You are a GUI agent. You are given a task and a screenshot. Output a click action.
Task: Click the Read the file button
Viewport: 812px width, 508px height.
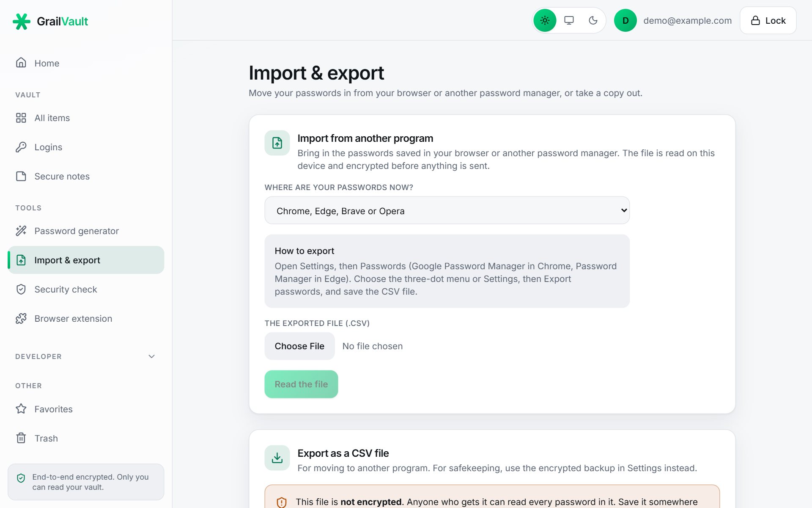(x=301, y=384)
